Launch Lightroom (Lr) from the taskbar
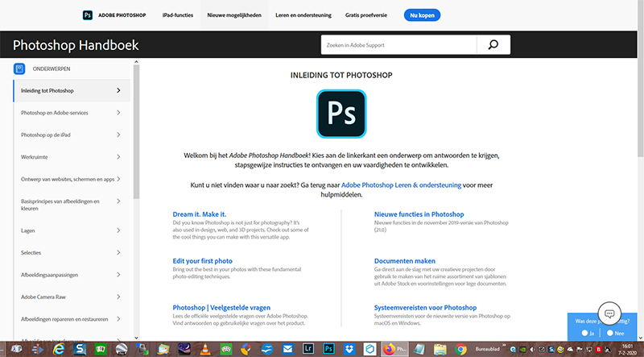Image resolution: width=644 pixels, height=357 pixels. click(308, 349)
